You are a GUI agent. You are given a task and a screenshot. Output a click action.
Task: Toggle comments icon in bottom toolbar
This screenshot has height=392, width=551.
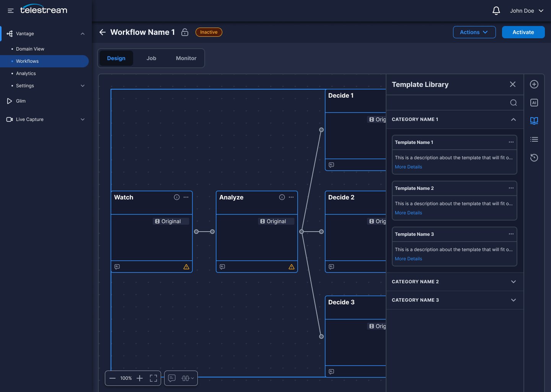click(x=172, y=378)
